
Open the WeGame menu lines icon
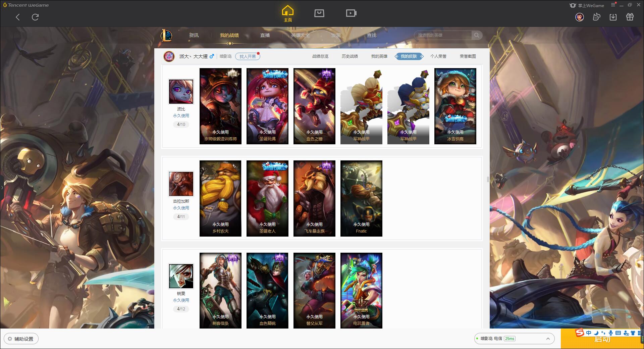click(x=613, y=5)
